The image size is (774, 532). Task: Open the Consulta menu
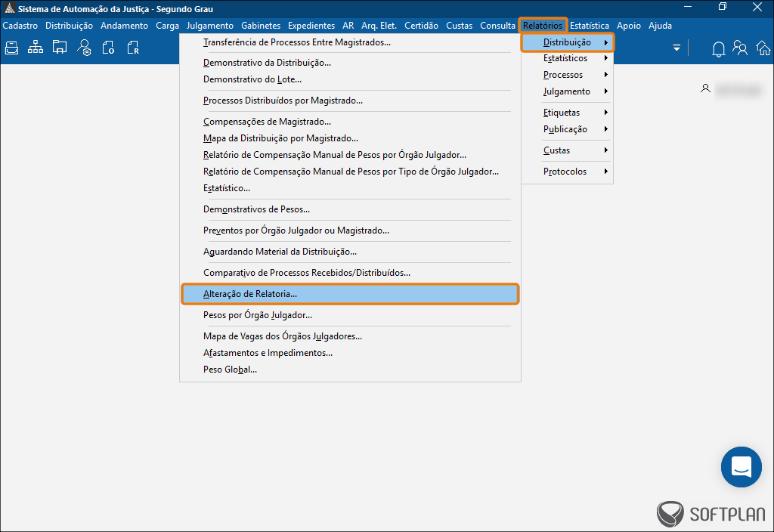(497, 26)
